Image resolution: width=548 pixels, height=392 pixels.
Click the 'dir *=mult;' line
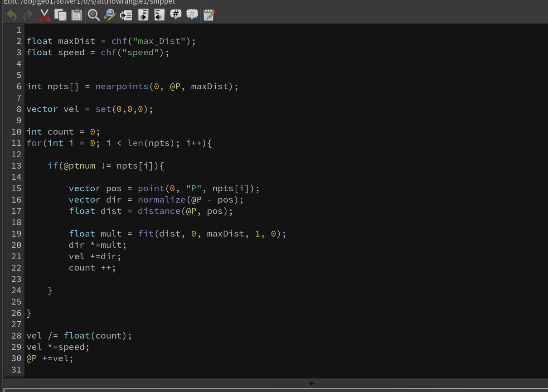[97, 245]
